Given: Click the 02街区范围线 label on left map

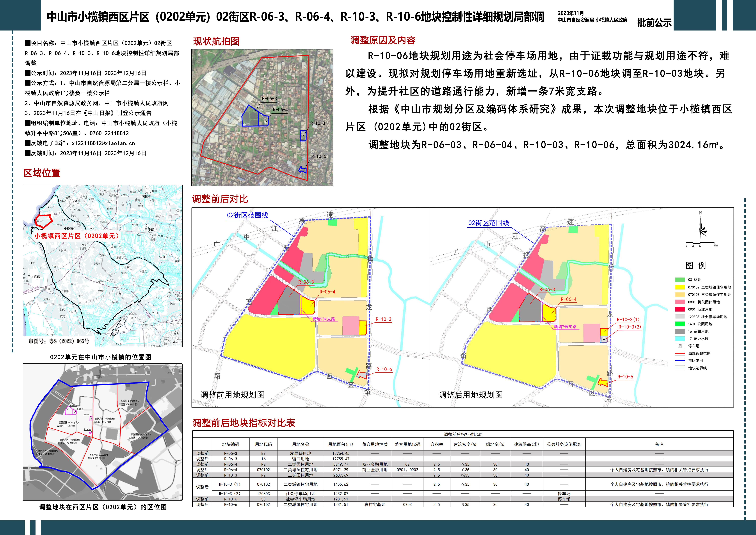Looking at the screenshot, I should click(x=247, y=215).
